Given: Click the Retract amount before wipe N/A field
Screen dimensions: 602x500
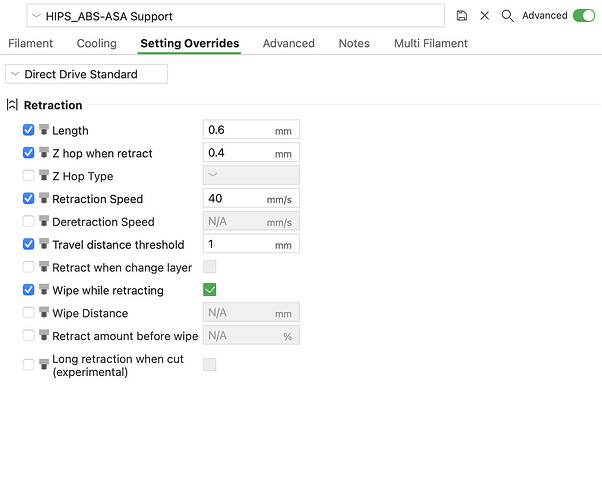Looking at the screenshot, I should point(251,335).
